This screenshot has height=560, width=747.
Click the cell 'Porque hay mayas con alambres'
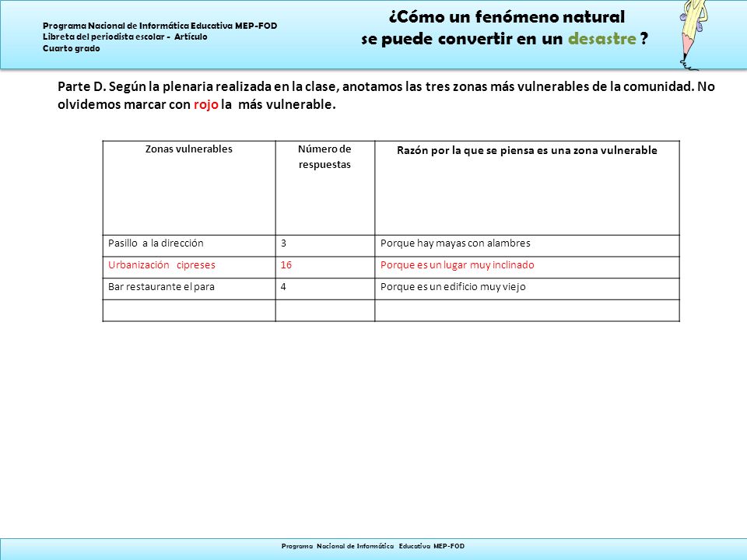point(527,246)
